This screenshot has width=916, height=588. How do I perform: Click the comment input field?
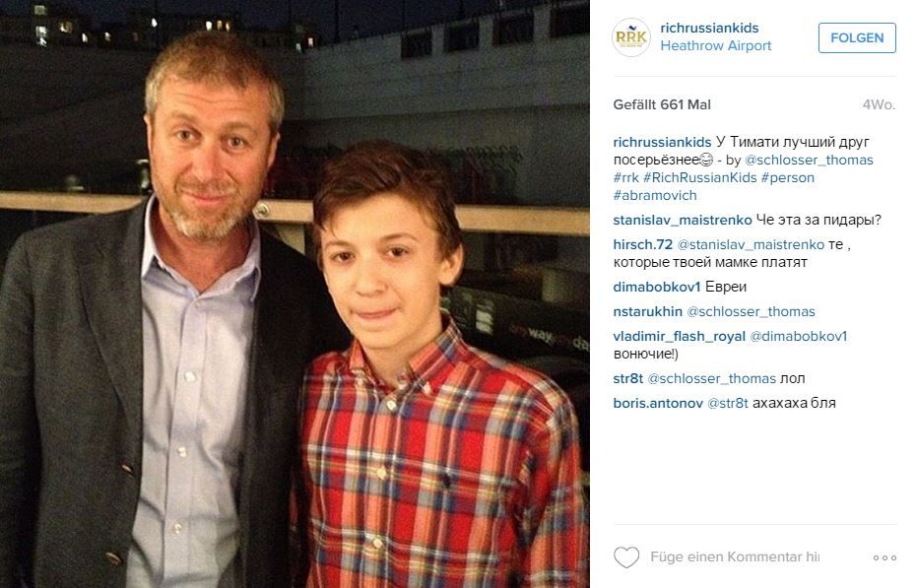click(x=735, y=557)
